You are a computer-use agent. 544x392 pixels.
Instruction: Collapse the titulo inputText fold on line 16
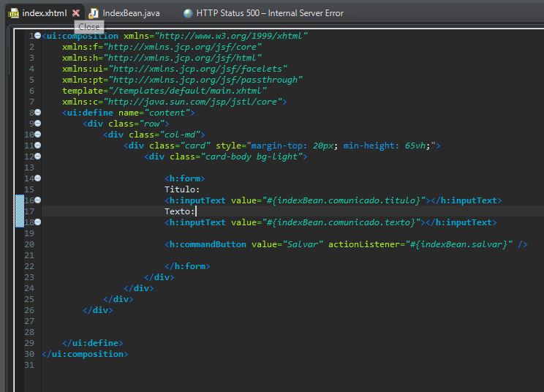[37, 200]
